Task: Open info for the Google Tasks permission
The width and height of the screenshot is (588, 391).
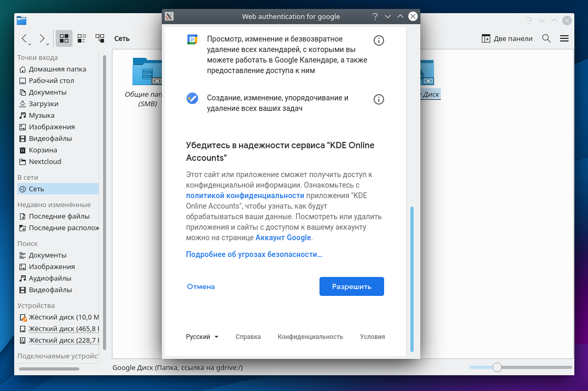Action: point(379,99)
